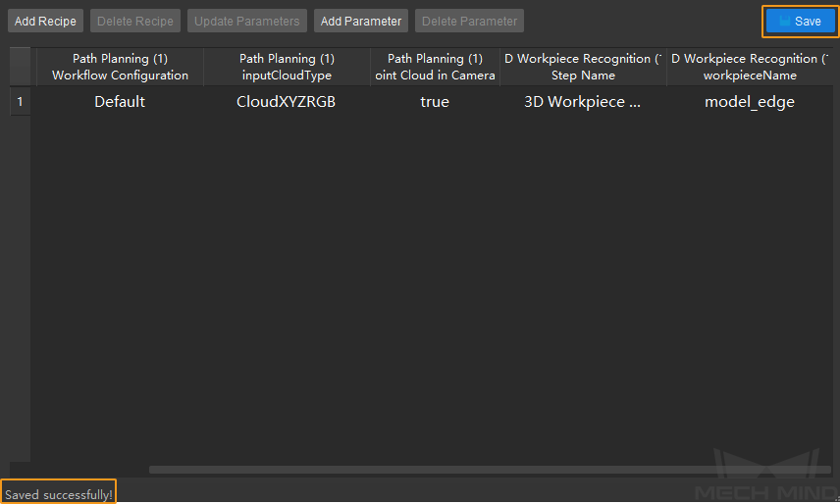Click the model_edge cell
Viewport: 840px width, 504px height.
tap(750, 102)
